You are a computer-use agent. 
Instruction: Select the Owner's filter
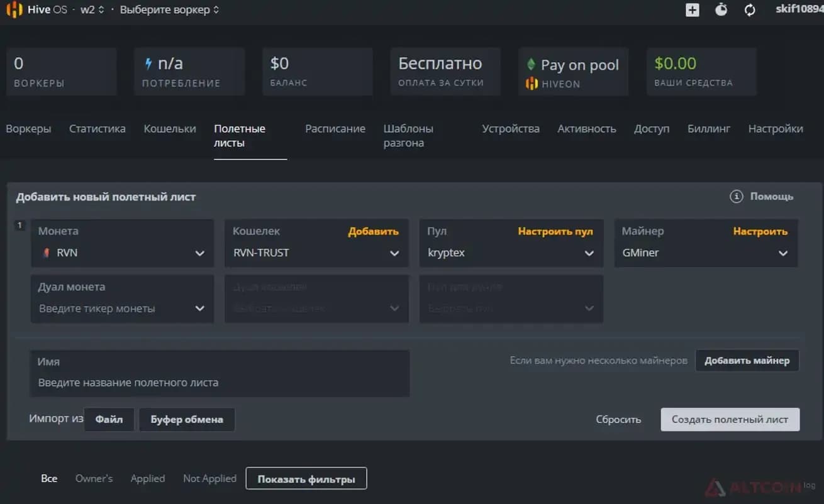coord(94,478)
